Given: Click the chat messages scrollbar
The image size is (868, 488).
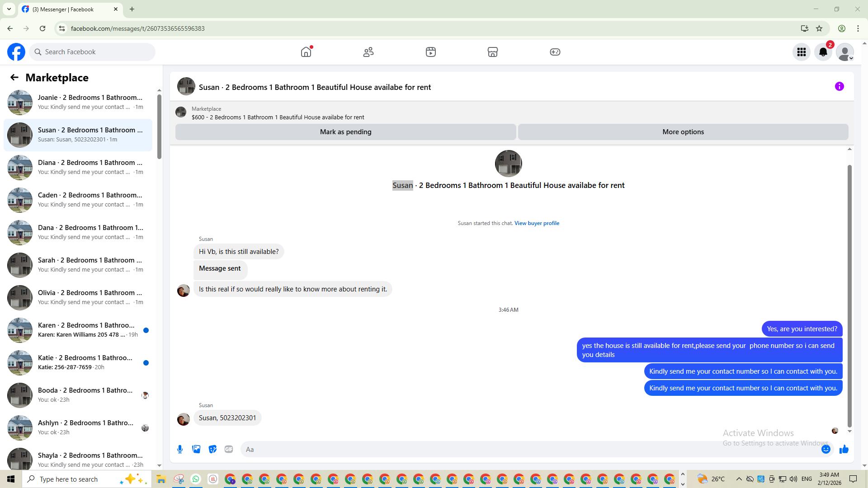Looking at the screenshot, I should [x=849, y=296].
